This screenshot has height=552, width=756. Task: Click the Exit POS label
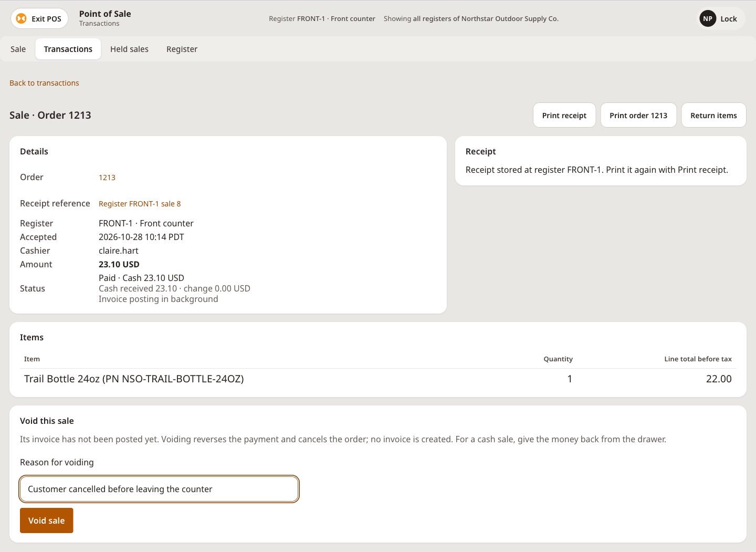click(x=46, y=19)
